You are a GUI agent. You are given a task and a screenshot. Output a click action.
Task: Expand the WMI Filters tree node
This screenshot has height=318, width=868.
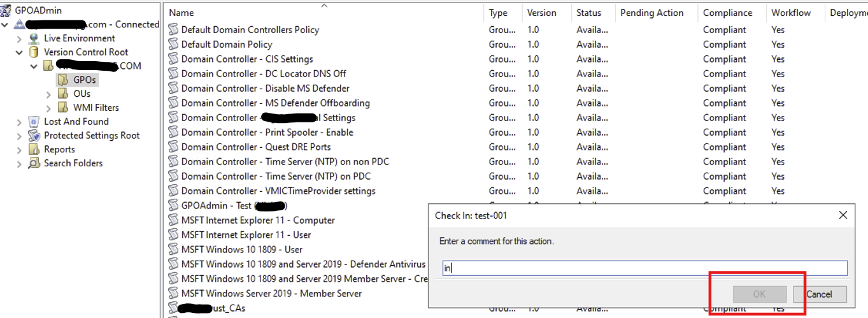pos(49,108)
